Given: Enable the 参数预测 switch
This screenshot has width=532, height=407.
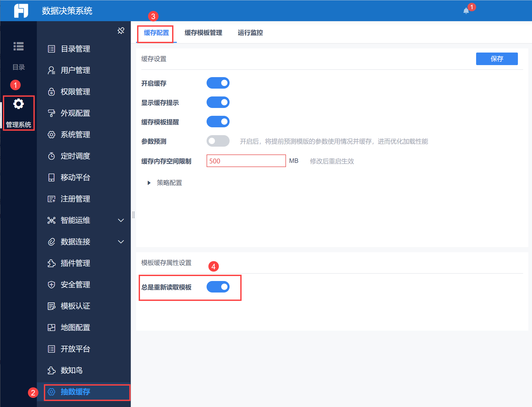Looking at the screenshot, I should point(218,141).
